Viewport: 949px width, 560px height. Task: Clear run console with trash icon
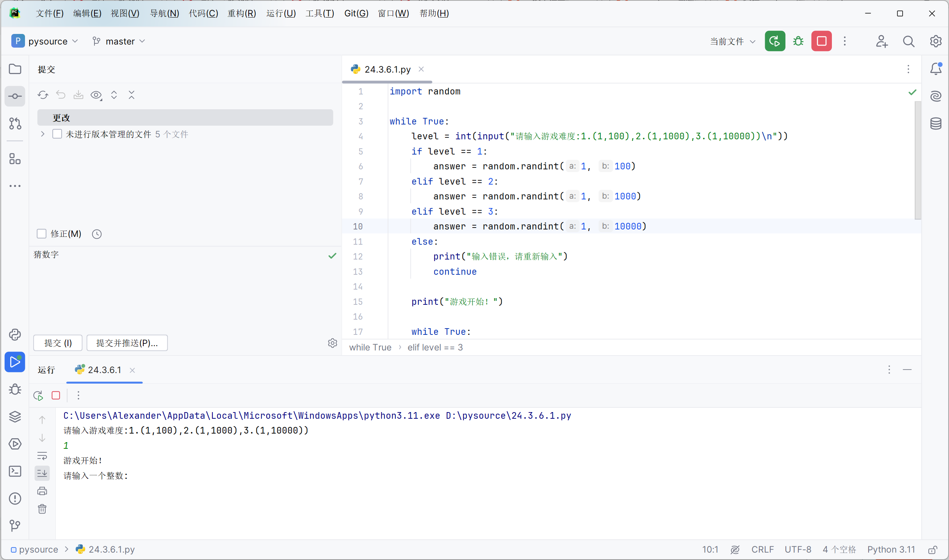coord(42,509)
